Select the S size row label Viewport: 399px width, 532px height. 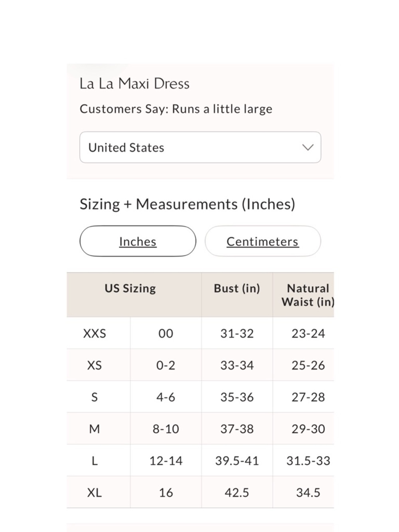tap(95, 397)
